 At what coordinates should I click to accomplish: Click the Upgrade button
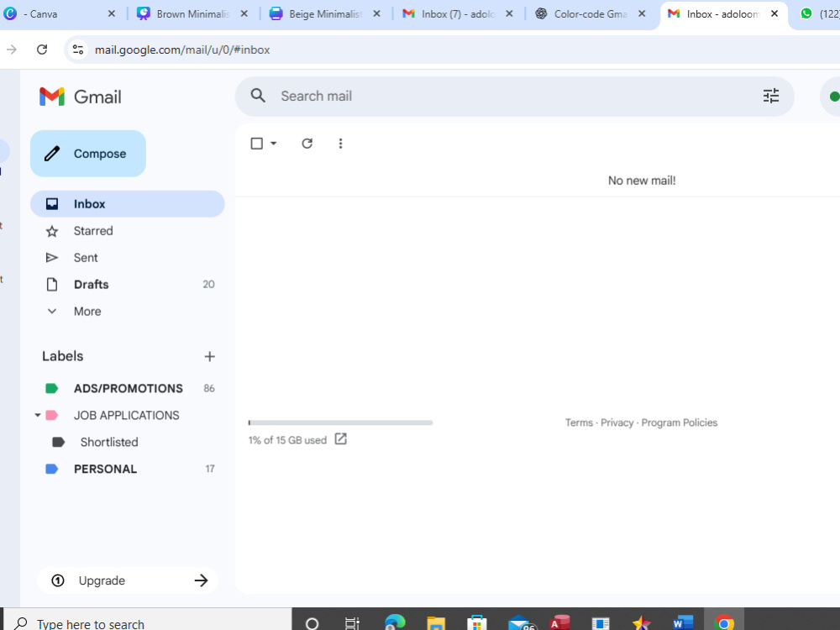(x=128, y=580)
